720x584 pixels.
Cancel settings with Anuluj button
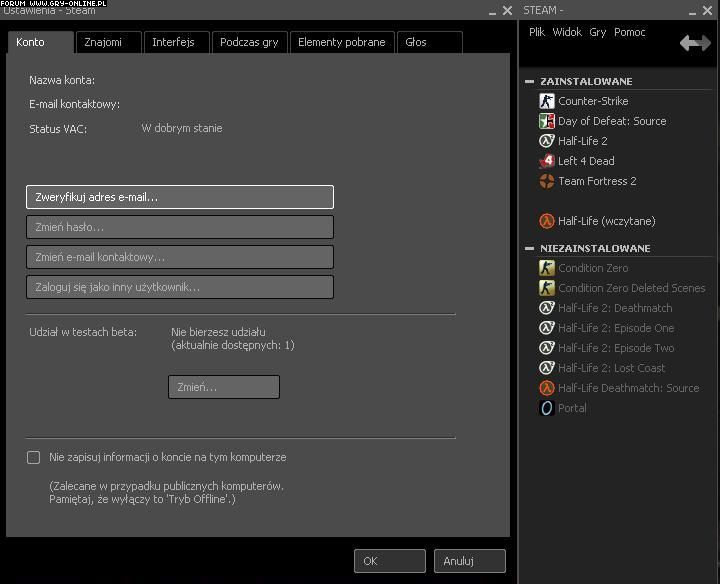point(470,561)
